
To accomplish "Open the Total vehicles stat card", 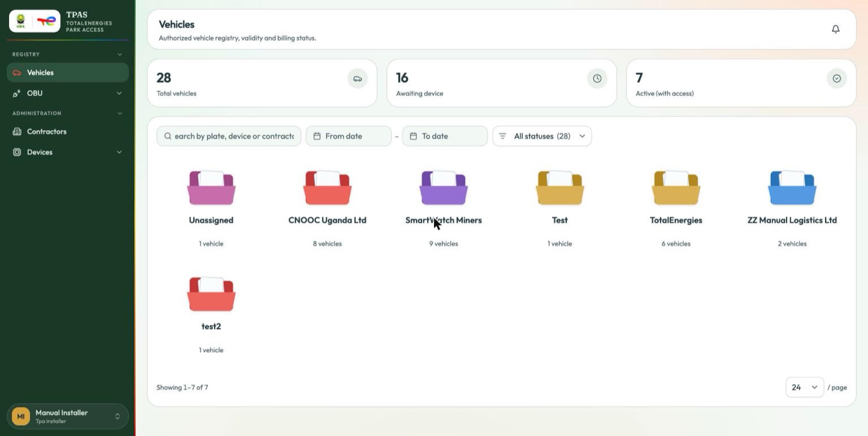I will [x=262, y=83].
